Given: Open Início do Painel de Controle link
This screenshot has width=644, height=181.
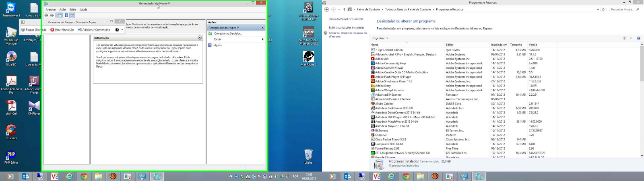Looking at the screenshot, I should coord(346,19).
